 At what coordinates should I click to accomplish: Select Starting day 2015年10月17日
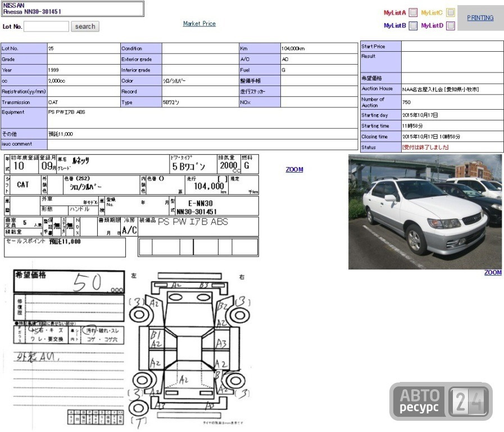click(420, 115)
